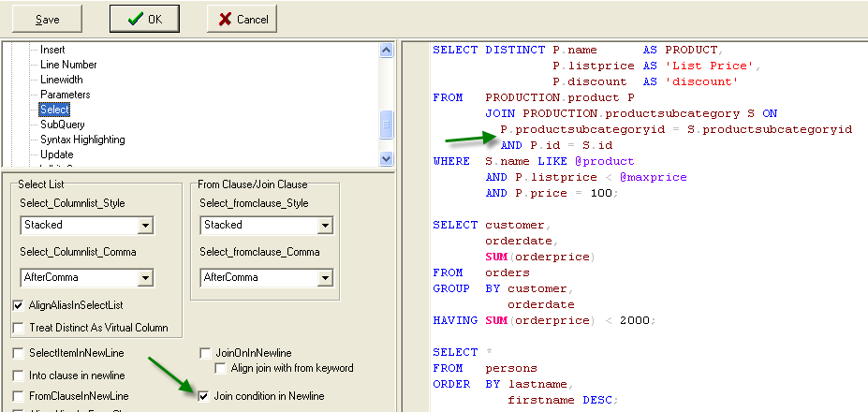Select the Insert tree item

(x=52, y=50)
